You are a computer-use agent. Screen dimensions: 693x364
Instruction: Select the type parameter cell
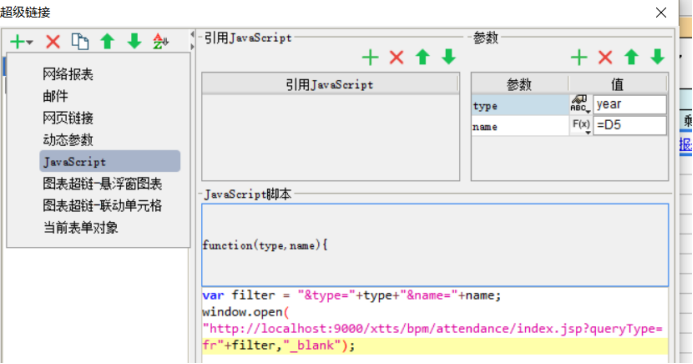[520, 106]
